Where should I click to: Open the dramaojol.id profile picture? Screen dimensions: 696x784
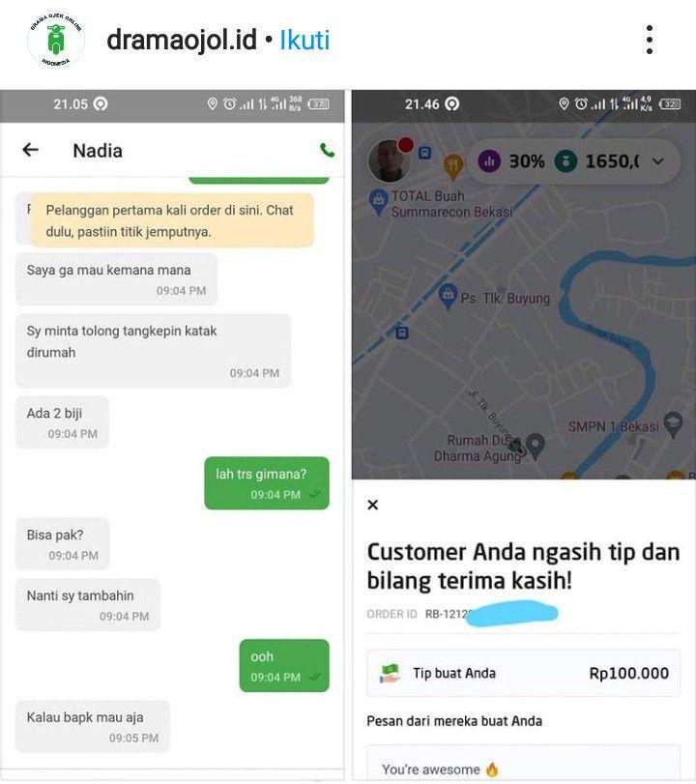pos(56,40)
